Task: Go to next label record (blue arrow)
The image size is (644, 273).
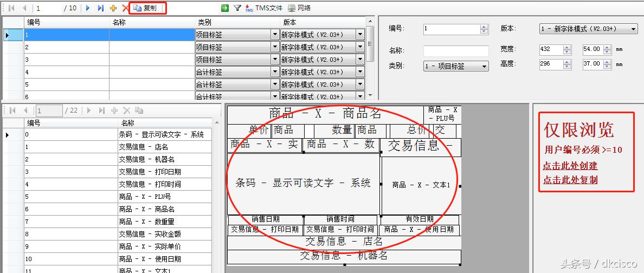Action: (x=87, y=8)
